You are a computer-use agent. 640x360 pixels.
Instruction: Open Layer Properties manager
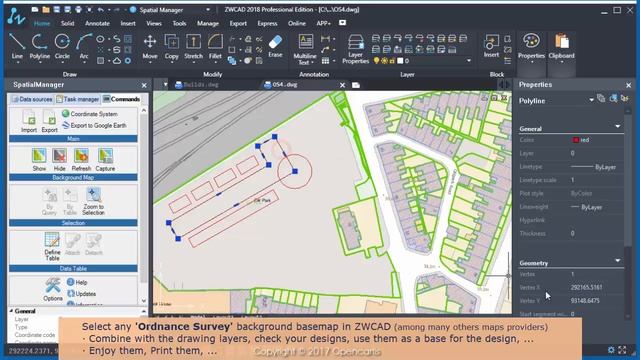pyautogui.click(x=356, y=49)
